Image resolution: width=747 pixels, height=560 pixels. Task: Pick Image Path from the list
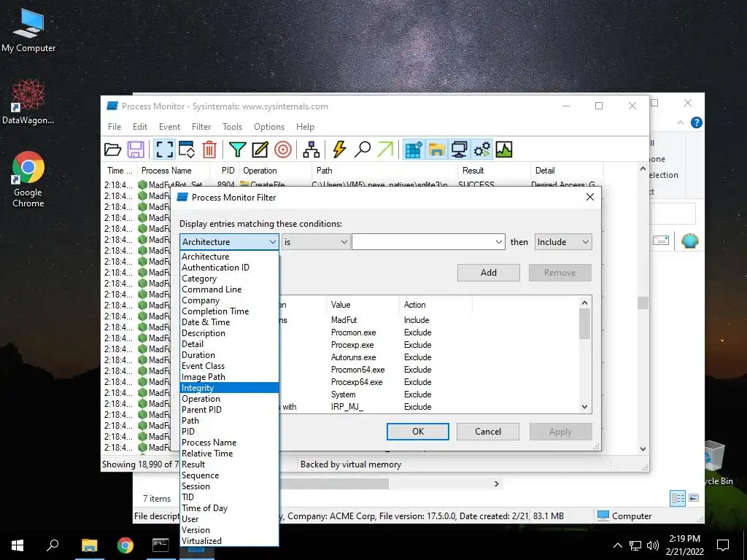pyautogui.click(x=229, y=377)
